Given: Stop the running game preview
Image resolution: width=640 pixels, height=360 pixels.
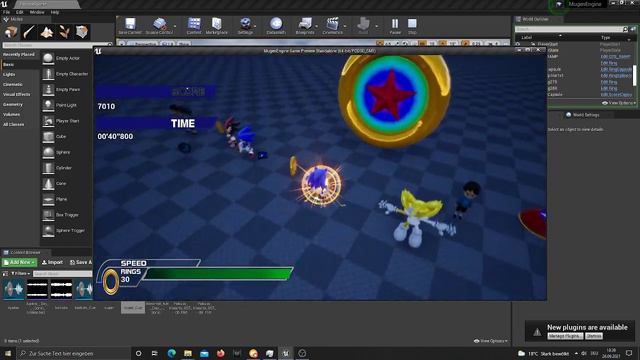Looking at the screenshot, I should coord(412,26).
